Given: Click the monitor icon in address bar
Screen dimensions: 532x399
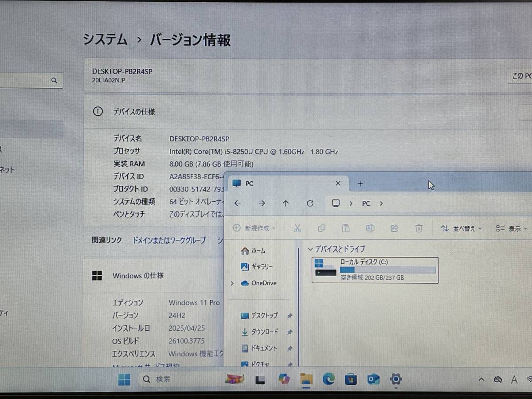Looking at the screenshot, I should pos(336,203).
